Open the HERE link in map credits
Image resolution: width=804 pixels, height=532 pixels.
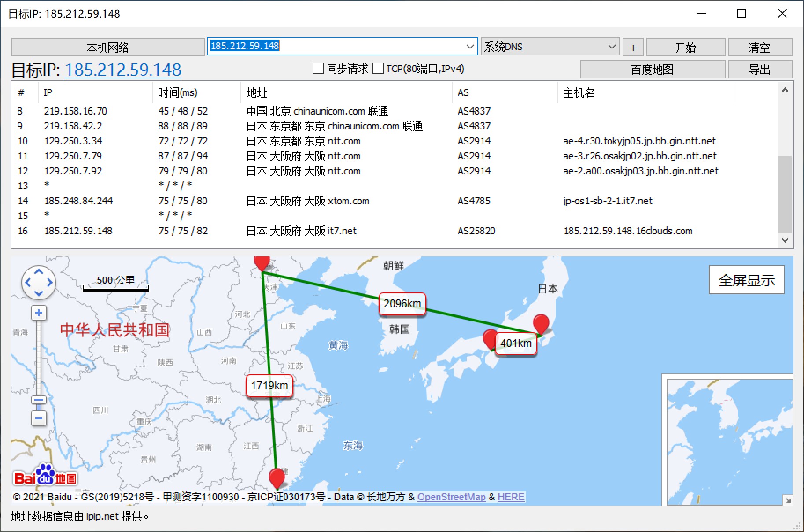click(x=511, y=497)
